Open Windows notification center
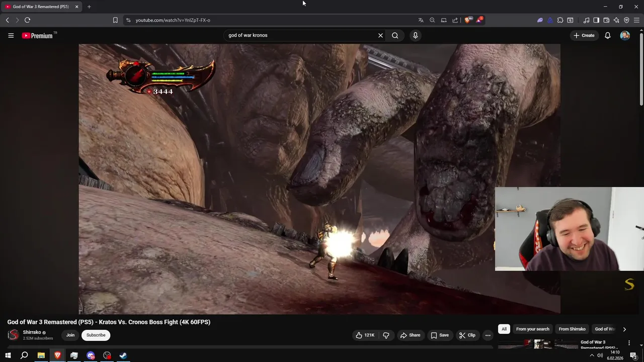644x362 pixels. click(633, 355)
